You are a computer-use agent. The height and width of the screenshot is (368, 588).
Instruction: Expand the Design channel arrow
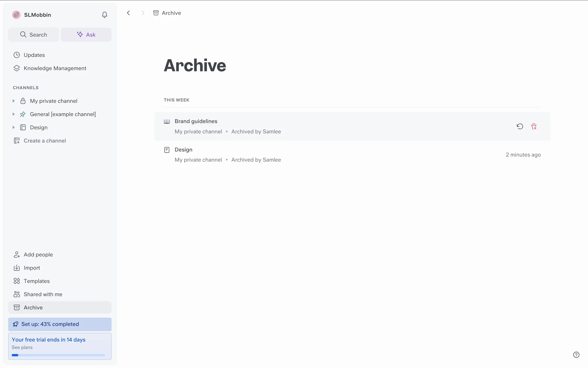[x=13, y=127]
